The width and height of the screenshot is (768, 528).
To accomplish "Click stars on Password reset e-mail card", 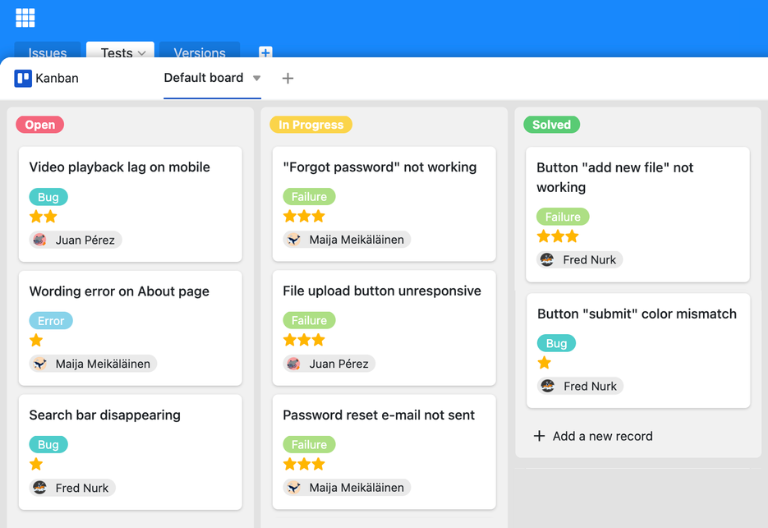I will [304, 464].
